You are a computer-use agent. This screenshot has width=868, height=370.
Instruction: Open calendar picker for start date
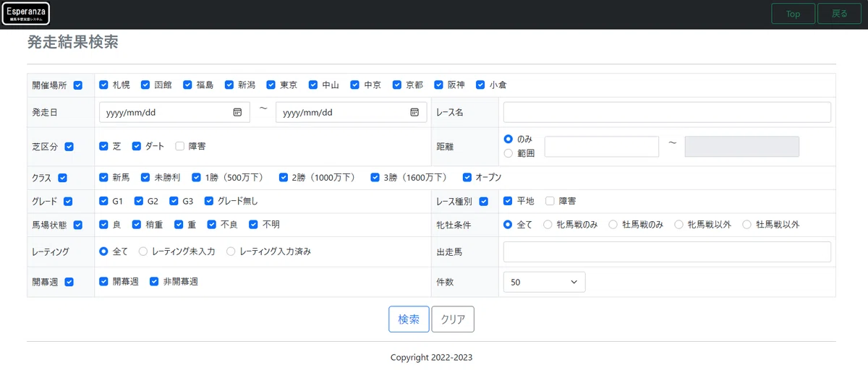pyautogui.click(x=237, y=113)
